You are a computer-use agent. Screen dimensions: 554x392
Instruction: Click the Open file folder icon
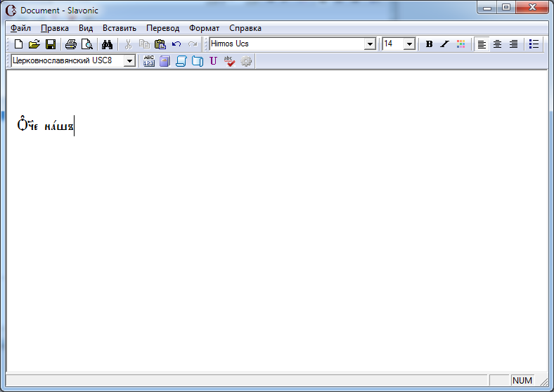tap(34, 44)
